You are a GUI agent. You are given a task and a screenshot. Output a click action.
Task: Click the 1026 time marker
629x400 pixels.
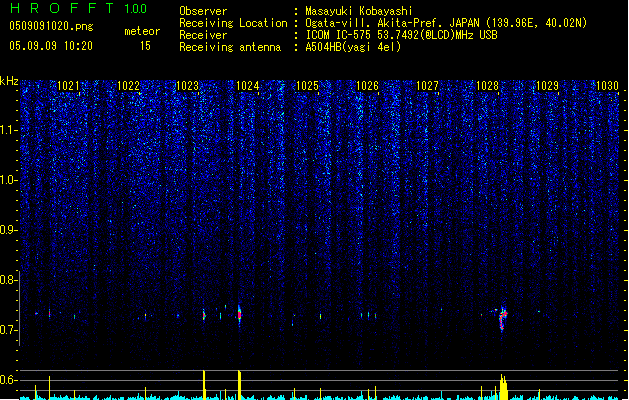(x=367, y=86)
